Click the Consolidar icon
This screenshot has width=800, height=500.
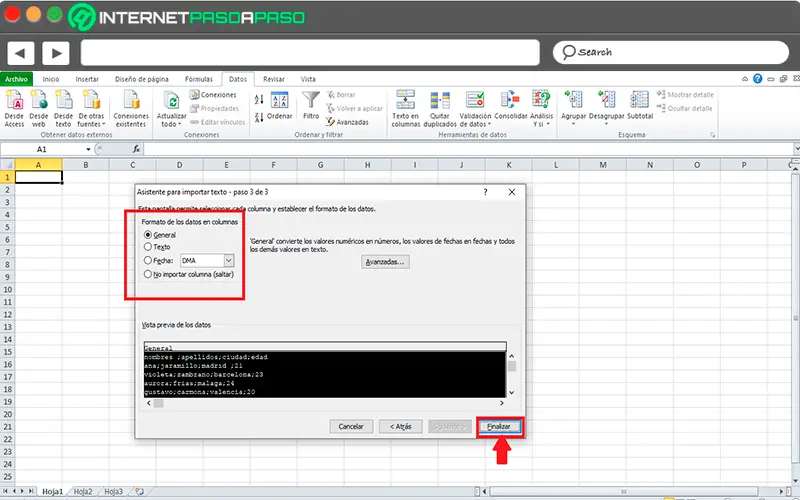pyautogui.click(x=510, y=106)
